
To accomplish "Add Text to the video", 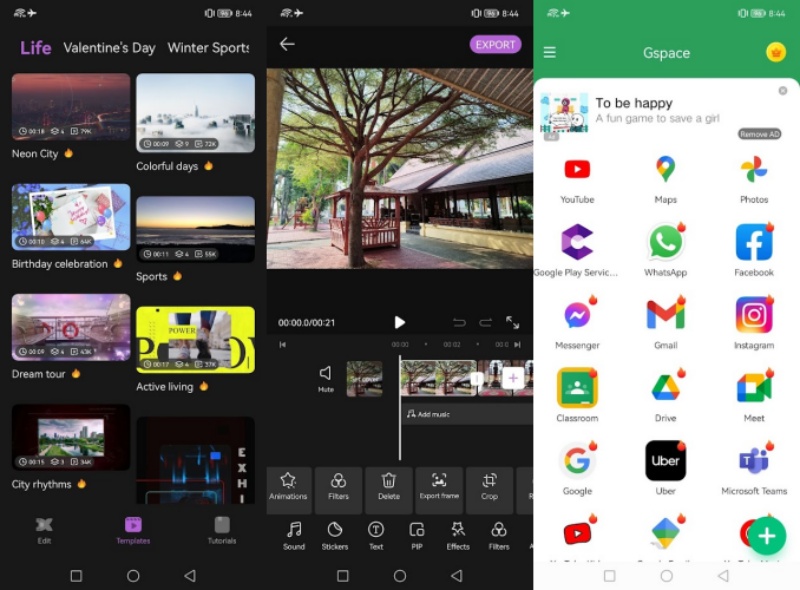I will click(376, 536).
